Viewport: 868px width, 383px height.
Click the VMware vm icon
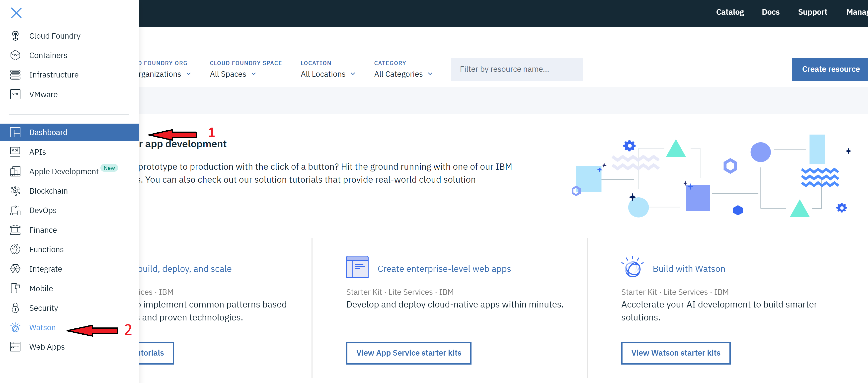coord(15,94)
